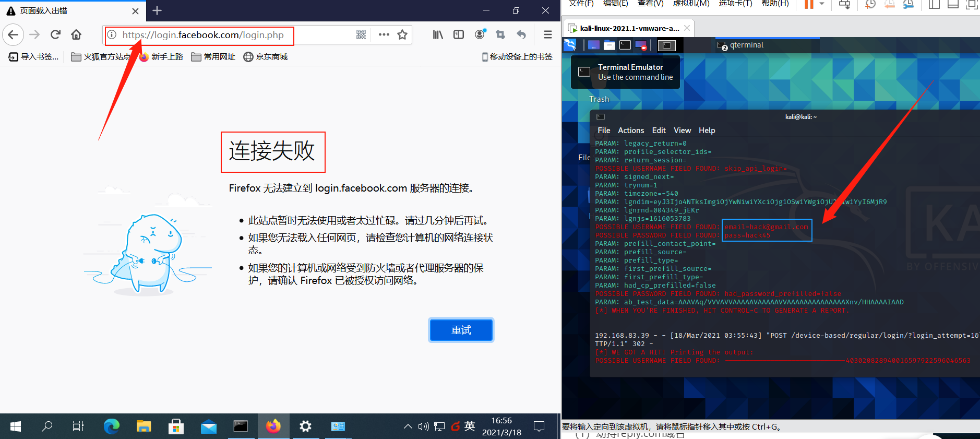Screen dimensions: 980x439
Task: Click Kali panel show desktop icon
Action: tap(594, 45)
